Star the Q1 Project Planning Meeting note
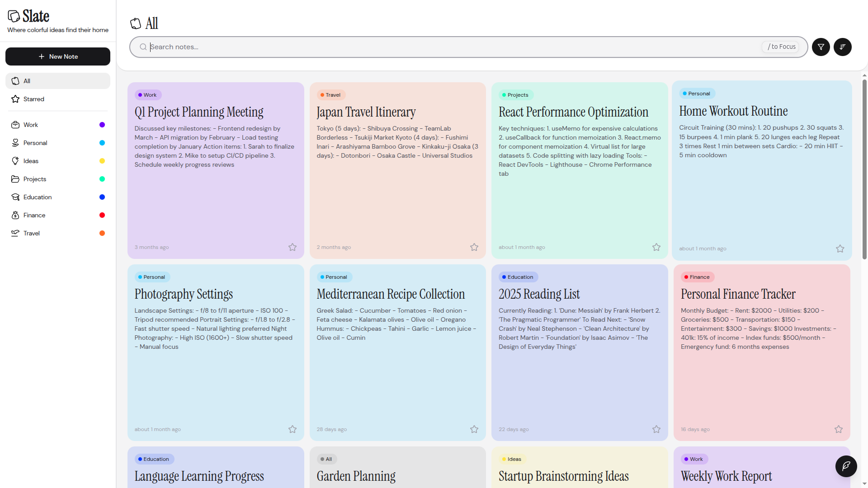 click(x=292, y=247)
